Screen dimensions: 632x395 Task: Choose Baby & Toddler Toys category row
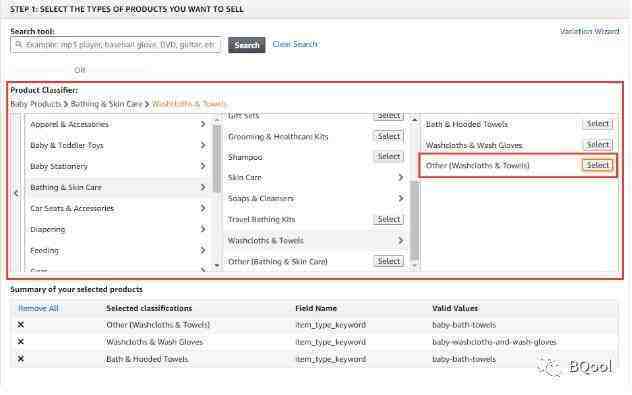click(118, 145)
